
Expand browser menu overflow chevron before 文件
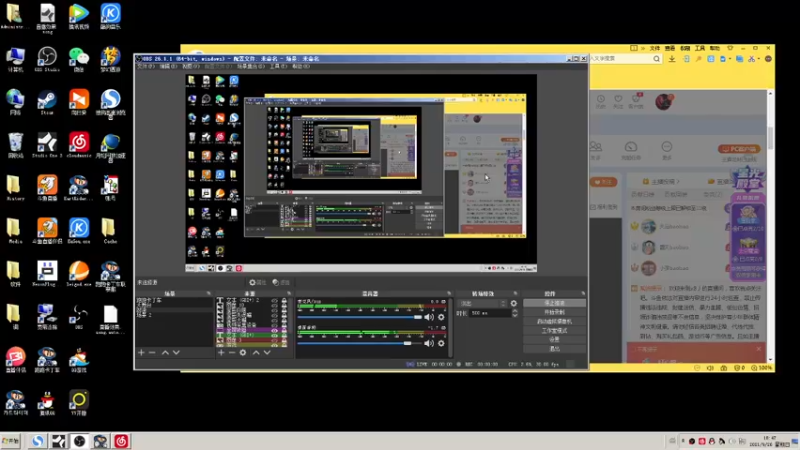click(643, 48)
